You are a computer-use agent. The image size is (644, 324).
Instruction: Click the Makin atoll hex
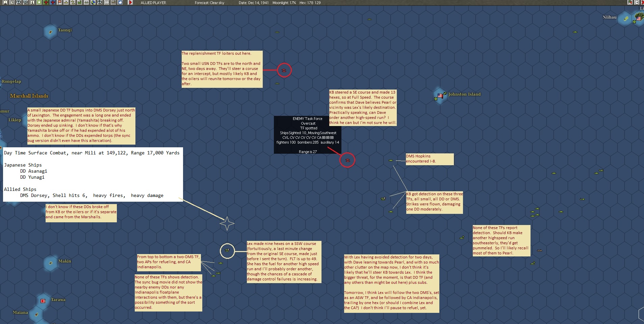(51, 263)
